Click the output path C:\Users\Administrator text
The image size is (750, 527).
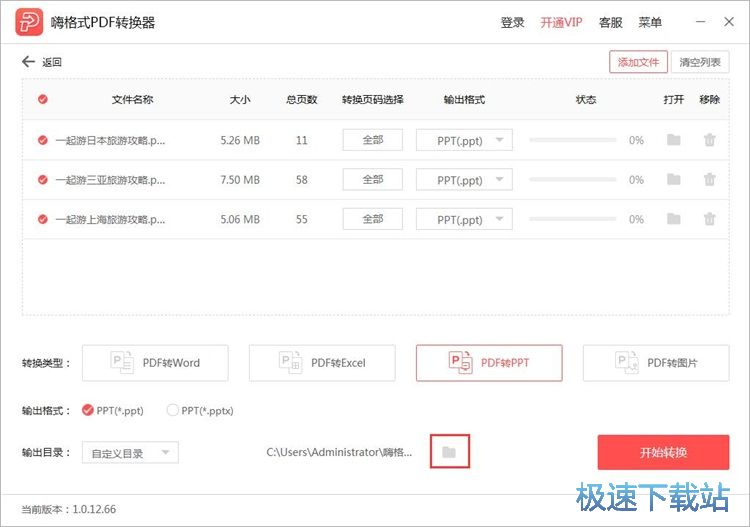339,452
